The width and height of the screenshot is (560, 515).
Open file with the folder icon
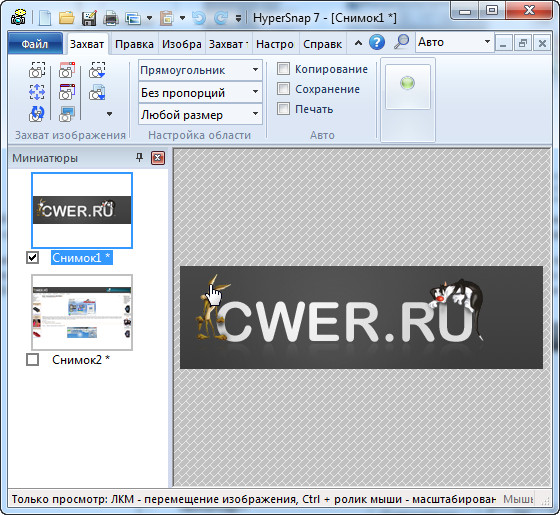pos(67,17)
